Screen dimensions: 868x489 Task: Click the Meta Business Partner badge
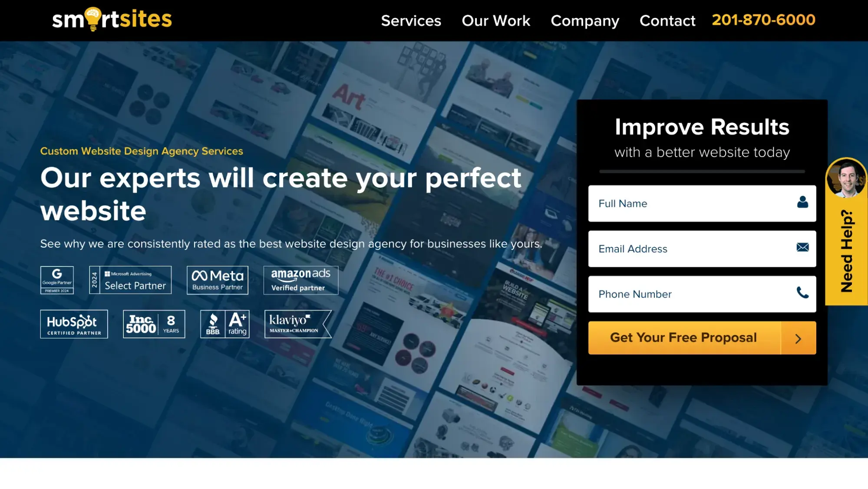218,280
